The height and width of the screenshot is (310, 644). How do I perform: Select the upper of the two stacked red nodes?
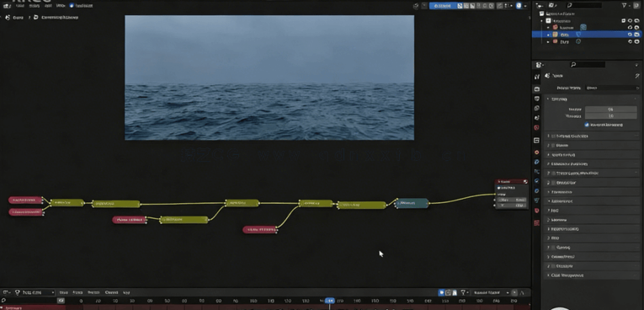(25, 200)
